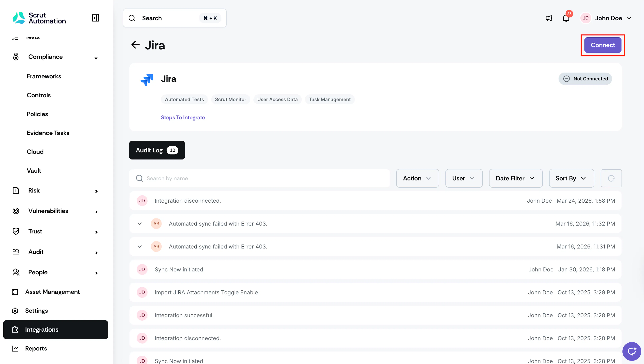Open the announcements megaphone icon
The image size is (644, 364).
(x=549, y=18)
